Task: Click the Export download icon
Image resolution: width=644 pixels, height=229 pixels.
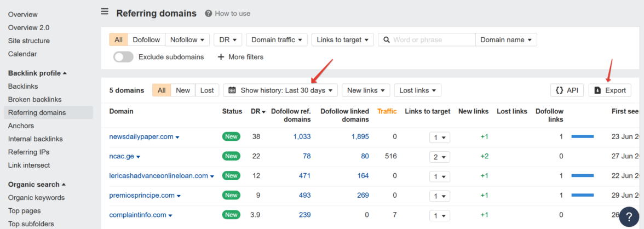Action: click(597, 90)
